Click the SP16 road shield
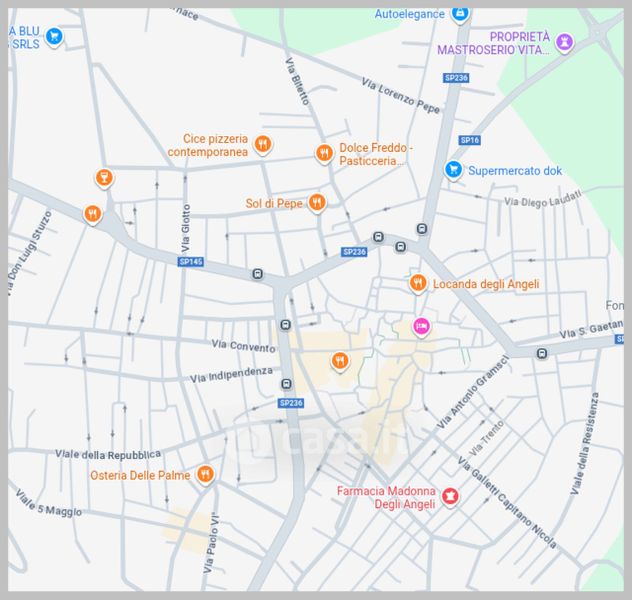Screen dimensions: 632x600 (x=470, y=140)
